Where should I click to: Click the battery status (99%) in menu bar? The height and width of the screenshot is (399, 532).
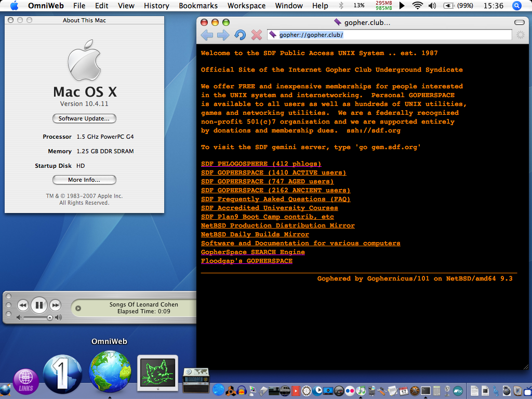pos(458,5)
